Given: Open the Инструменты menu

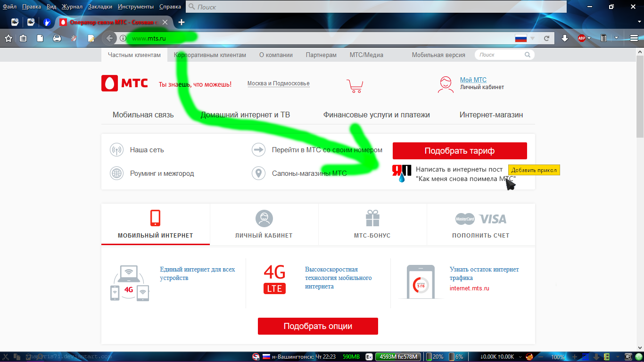Looking at the screenshot, I should 136,7.
